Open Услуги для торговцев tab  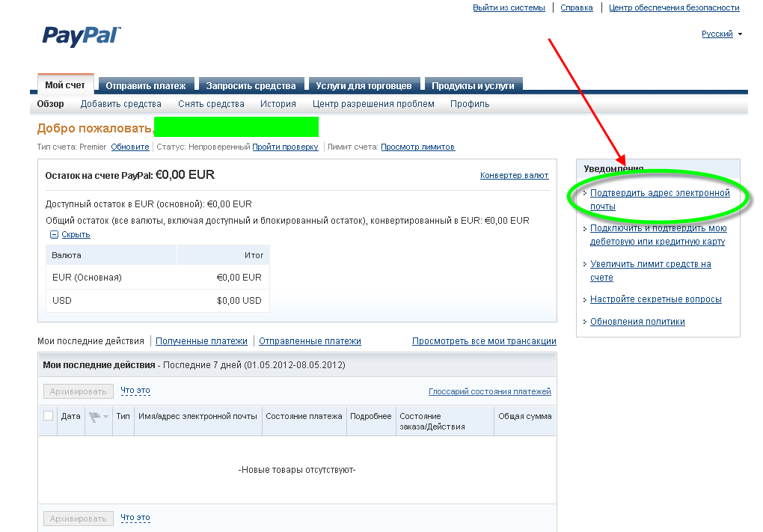click(364, 85)
